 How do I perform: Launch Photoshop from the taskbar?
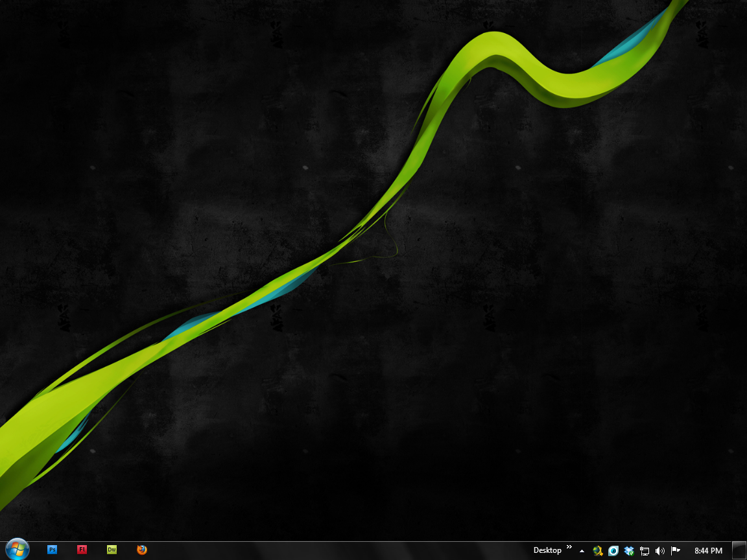(53, 550)
